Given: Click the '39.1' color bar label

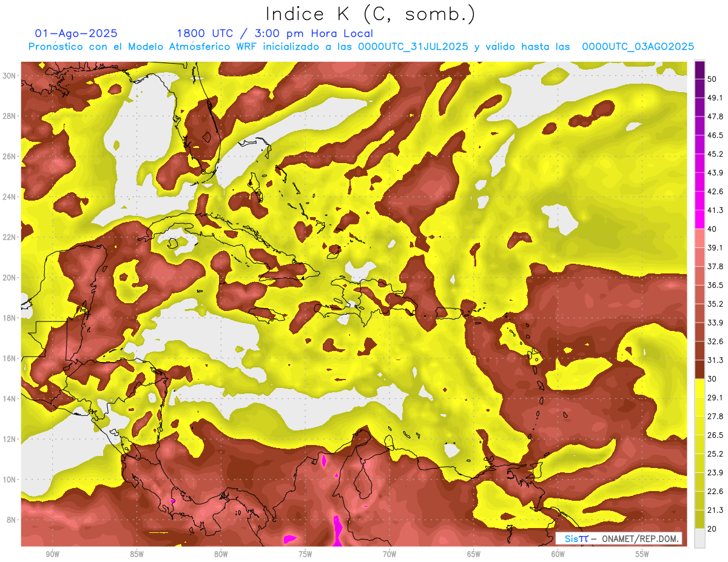Looking at the screenshot, I should 715,247.
